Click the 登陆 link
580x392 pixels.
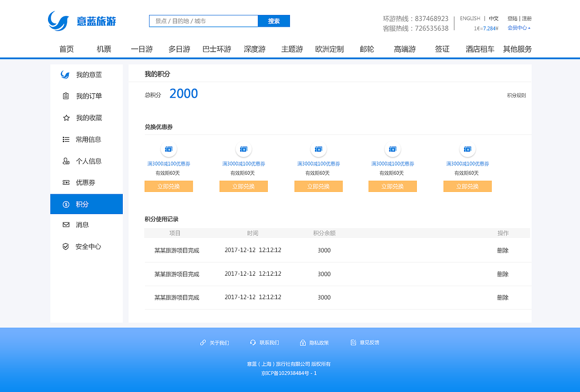[512, 19]
